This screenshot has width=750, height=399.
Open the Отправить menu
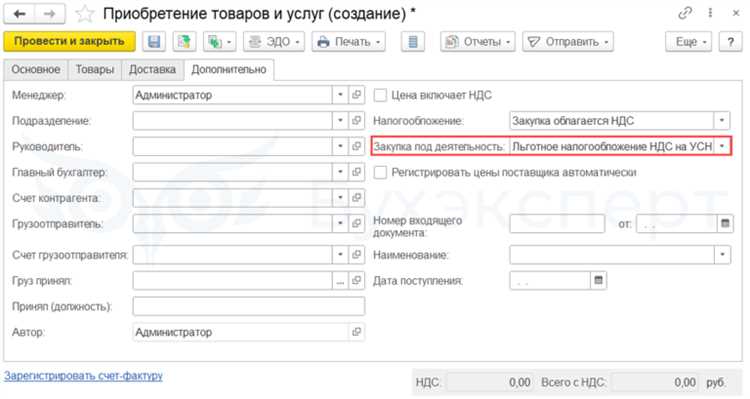(x=568, y=42)
